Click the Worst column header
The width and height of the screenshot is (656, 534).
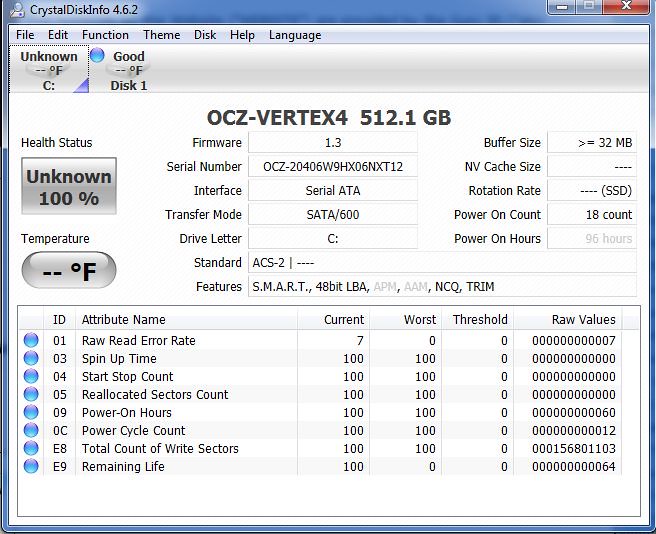coord(405,319)
